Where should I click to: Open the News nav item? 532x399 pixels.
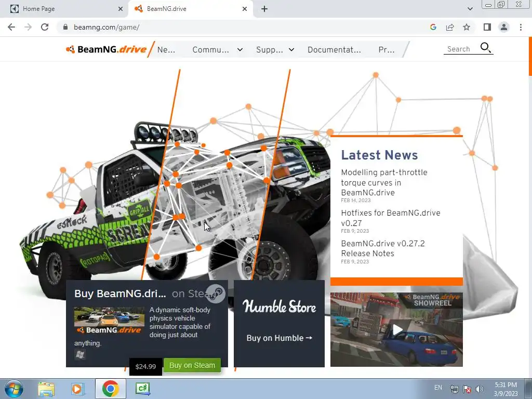(166, 50)
